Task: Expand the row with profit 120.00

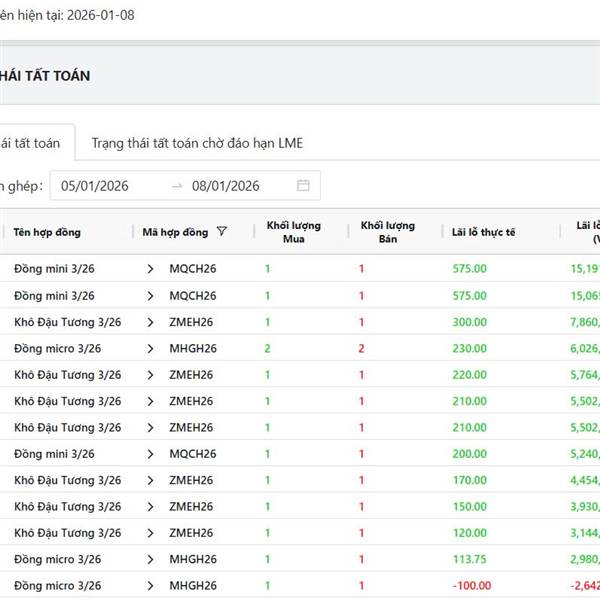Action: (x=150, y=533)
